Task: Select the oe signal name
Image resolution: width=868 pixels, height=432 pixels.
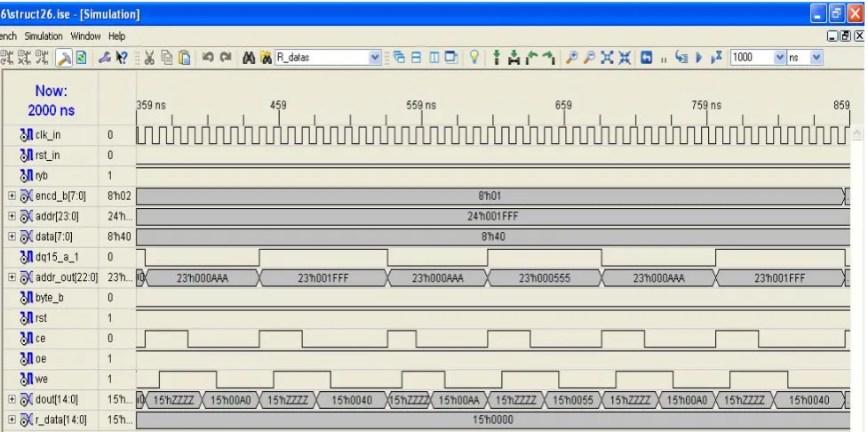Action: [x=41, y=359]
